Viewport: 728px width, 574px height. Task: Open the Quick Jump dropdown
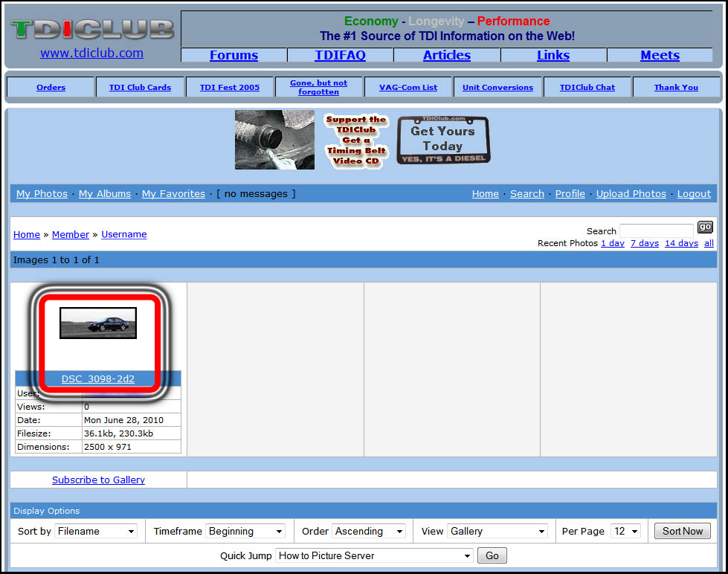(374, 555)
